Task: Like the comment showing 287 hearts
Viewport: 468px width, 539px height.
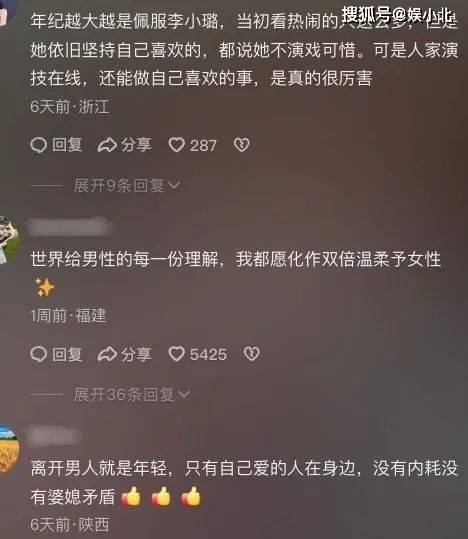Action: coord(176,145)
